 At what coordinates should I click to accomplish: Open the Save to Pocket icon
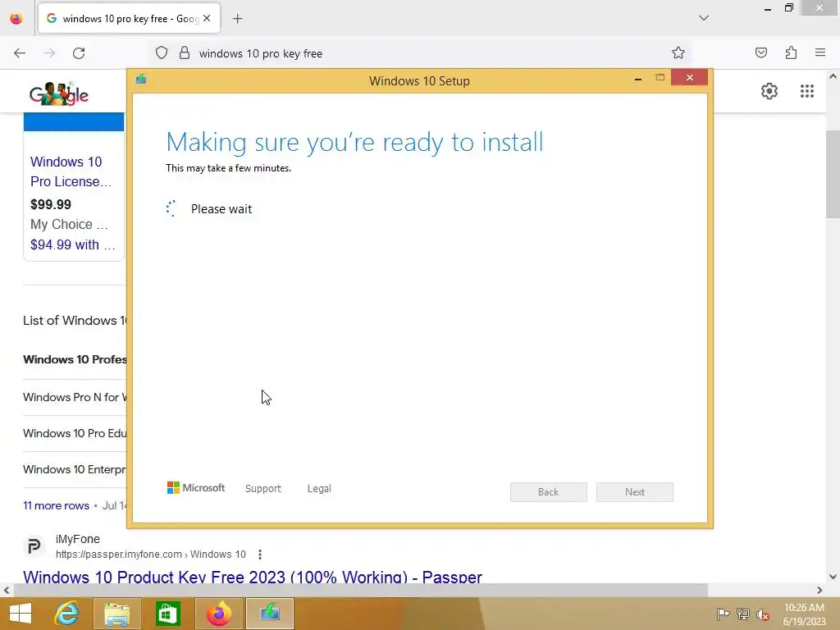[760, 52]
